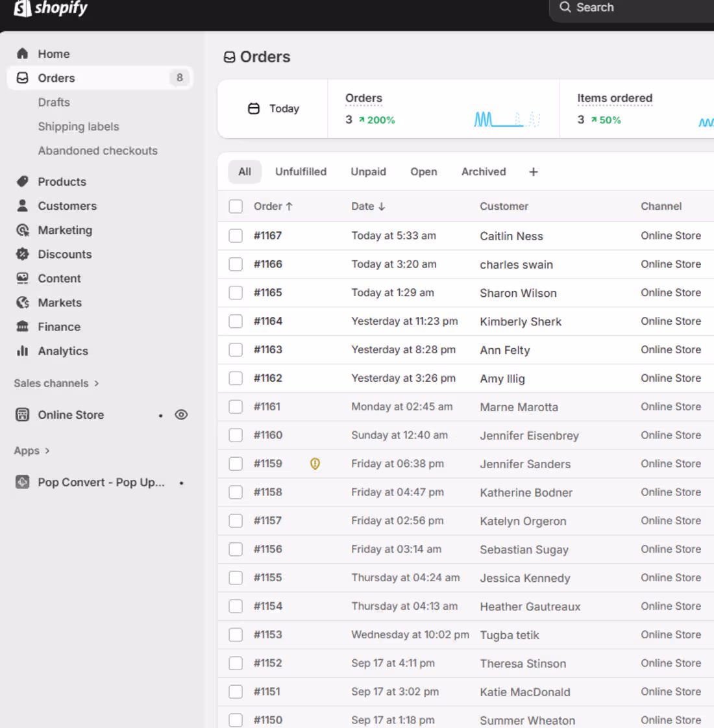Switch to the Archived tab
The width and height of the screenshot is (714, 728).
484,172
